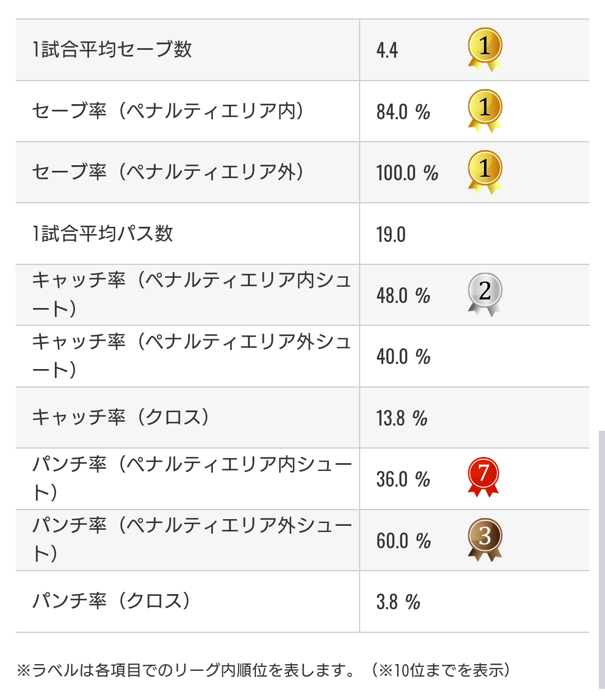Screen dimensions: 605x700
Task: Click the 19.0 average passes value
Action: (391, 234)
